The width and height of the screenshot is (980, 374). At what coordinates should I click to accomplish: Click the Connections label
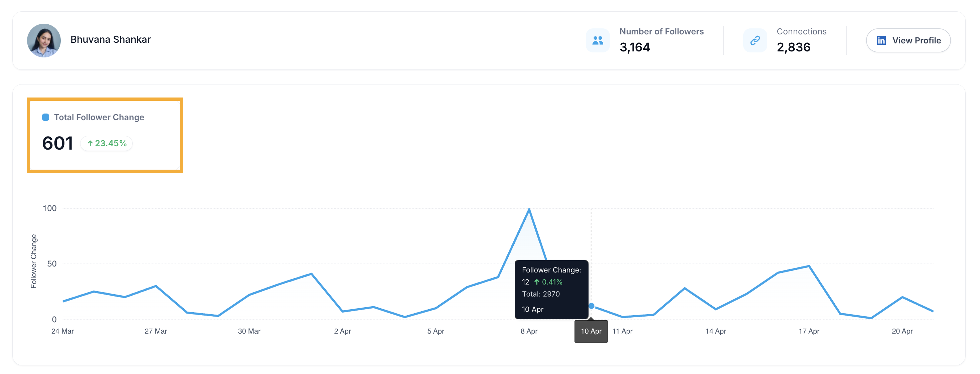(802, 32)
